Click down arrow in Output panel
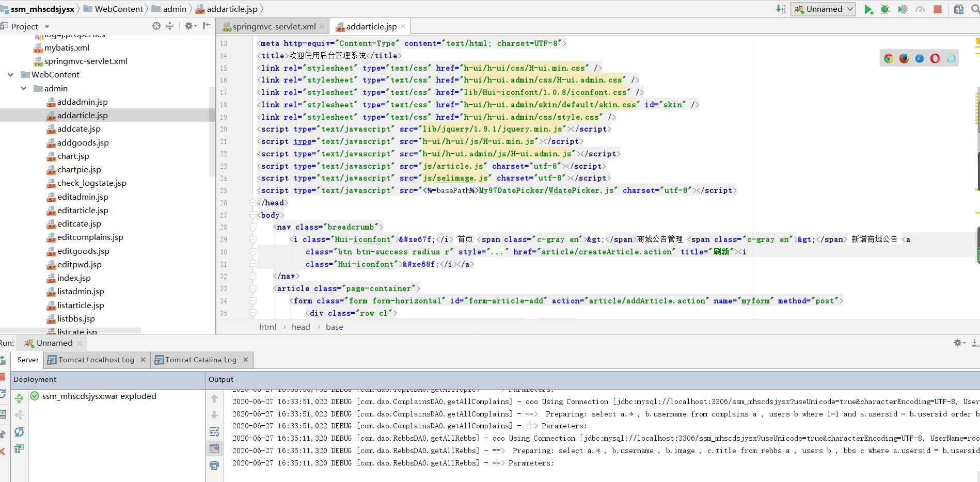Viewport: 980px width, 482px height. [214, 415]
